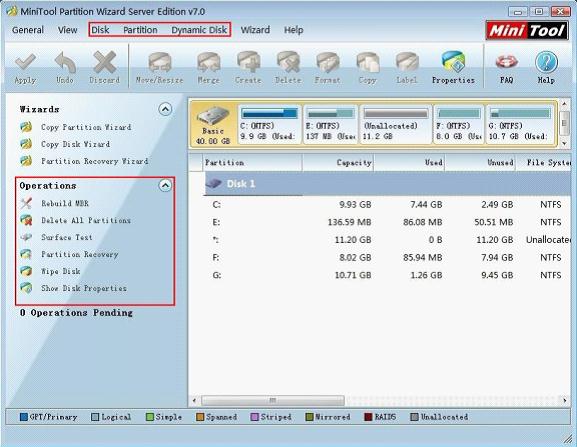Click the Delete partition toolbar icon

coord(288,62)
